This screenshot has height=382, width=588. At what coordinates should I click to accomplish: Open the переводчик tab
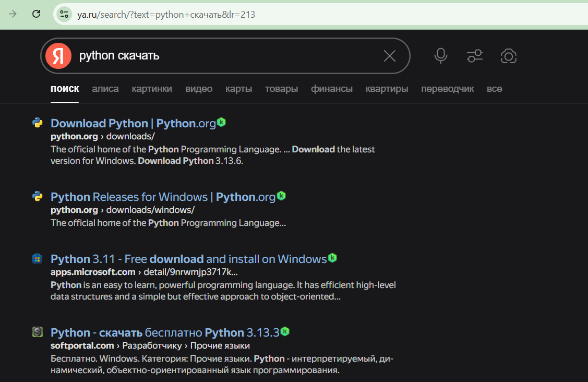pyautogui.click(x=447, y=89)
